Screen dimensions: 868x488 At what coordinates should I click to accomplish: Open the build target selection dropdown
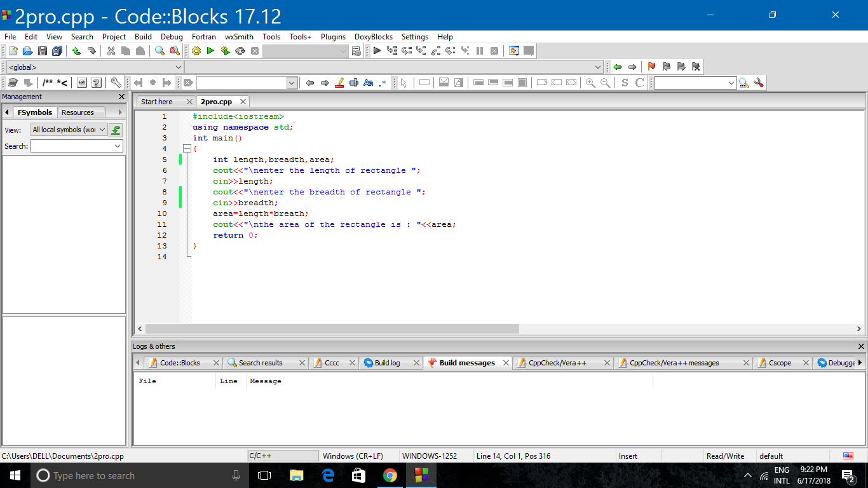click(342, 51)
